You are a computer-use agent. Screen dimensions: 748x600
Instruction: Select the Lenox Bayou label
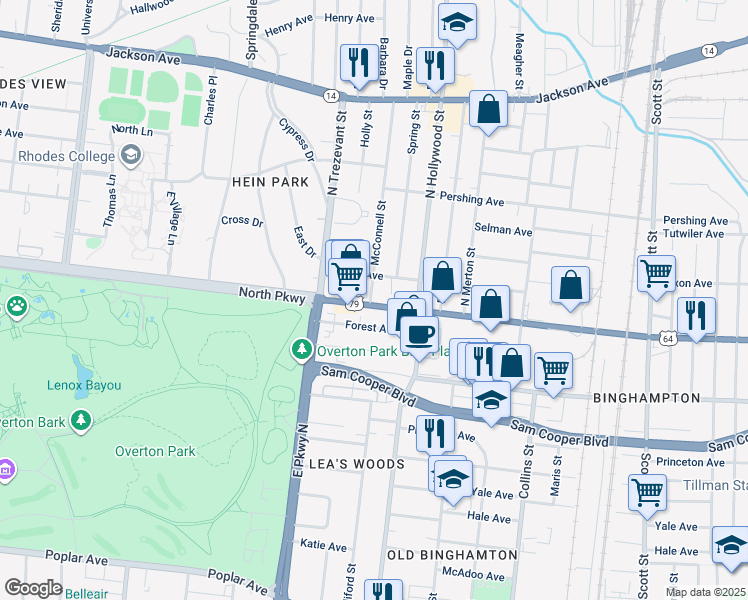click(x=84, y=385)
